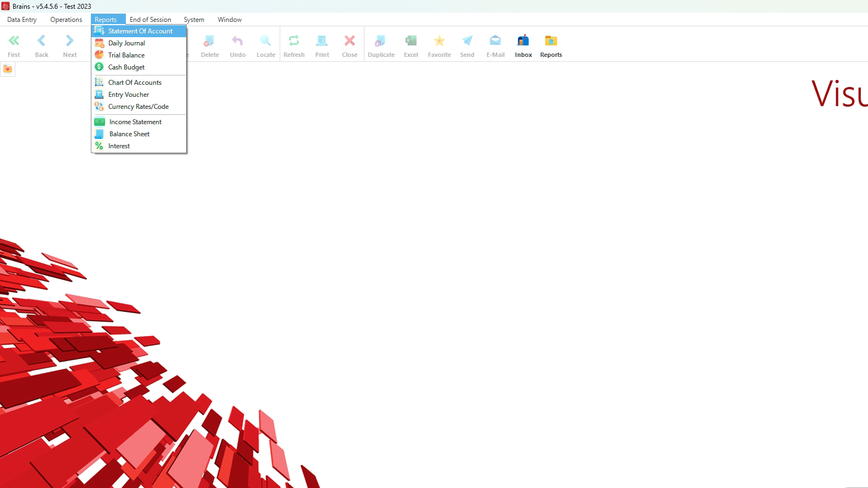Open the Window menu
The height and width of the screenshot is (488, 868).
coord(230,20)
